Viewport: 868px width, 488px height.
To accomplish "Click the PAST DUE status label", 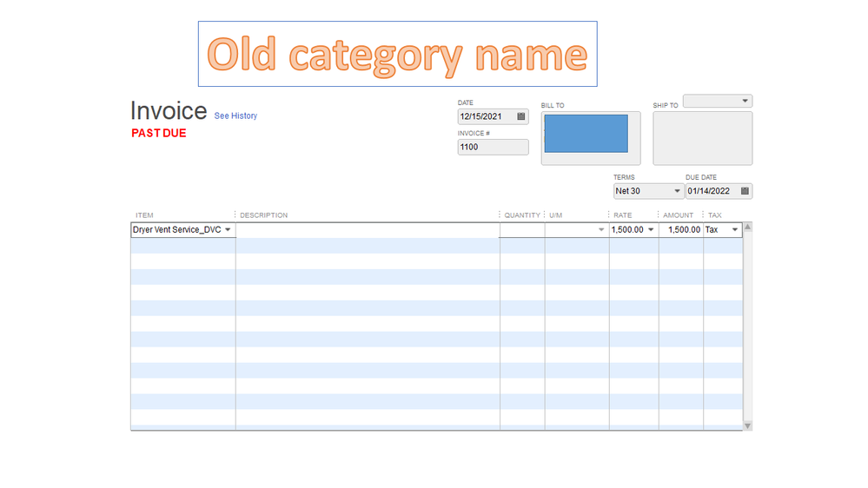I will pos(159,134).
